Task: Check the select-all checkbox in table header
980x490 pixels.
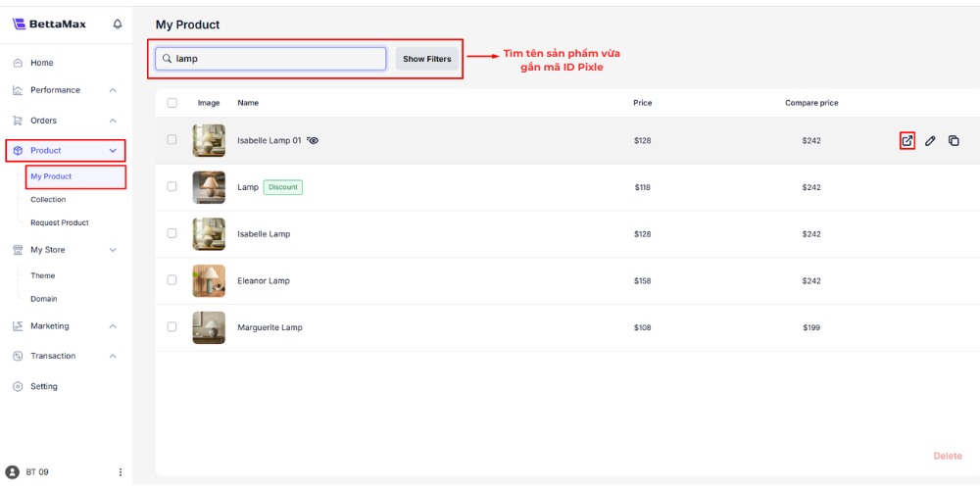Action: click(172, 103)
